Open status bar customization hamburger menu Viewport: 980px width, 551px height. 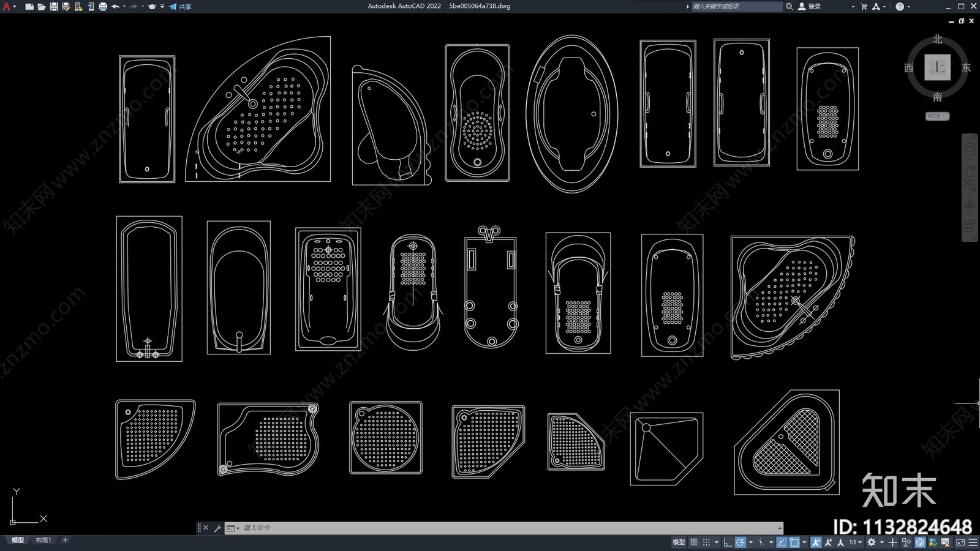point(973,542)
